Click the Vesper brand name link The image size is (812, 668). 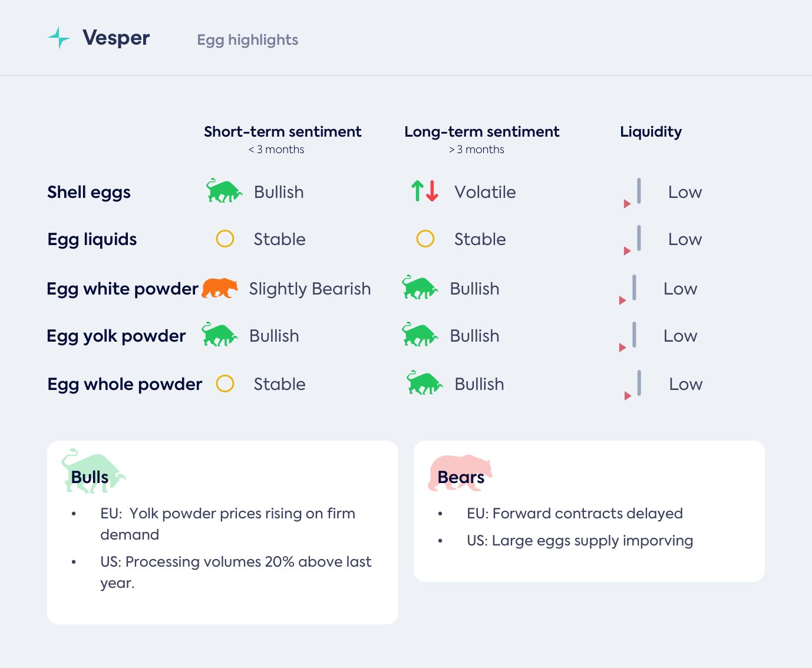pos(116,38)
